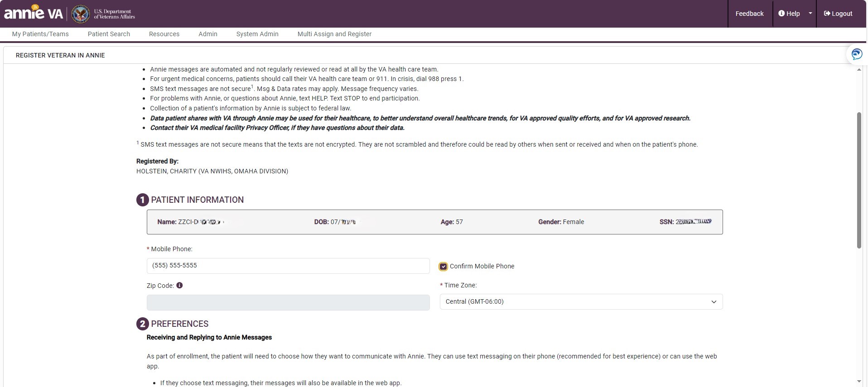868x387 pixels.
Task: Open Feedback
Action: 749,14
